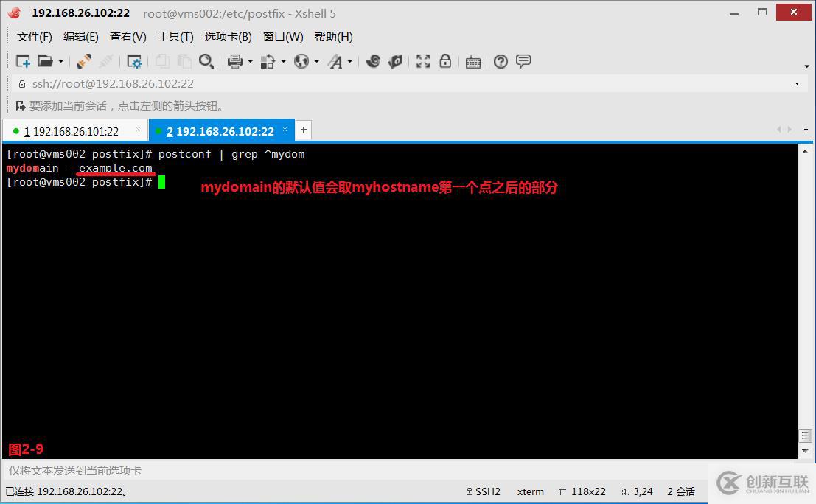Select tab 2 192.168.26.102:22

coord(220,131)
